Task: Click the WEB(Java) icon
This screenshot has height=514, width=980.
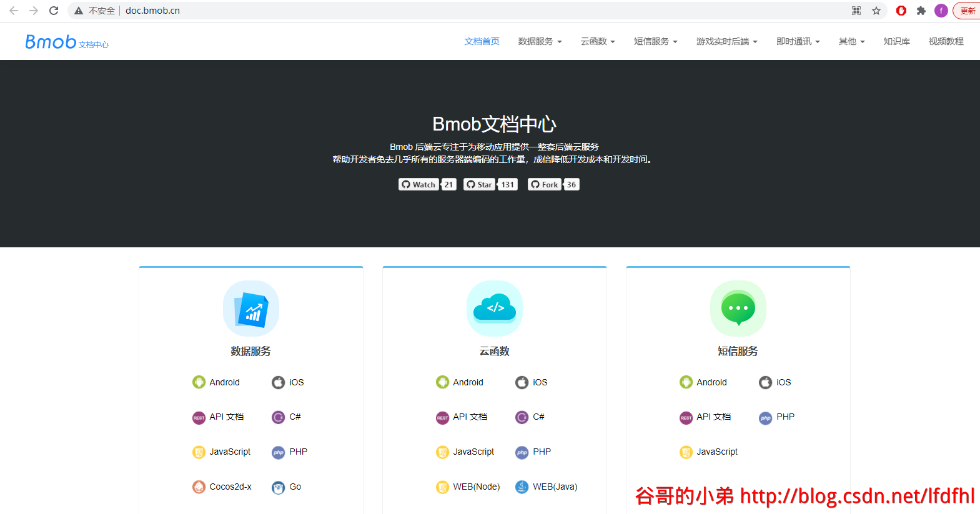Action: 522,487
